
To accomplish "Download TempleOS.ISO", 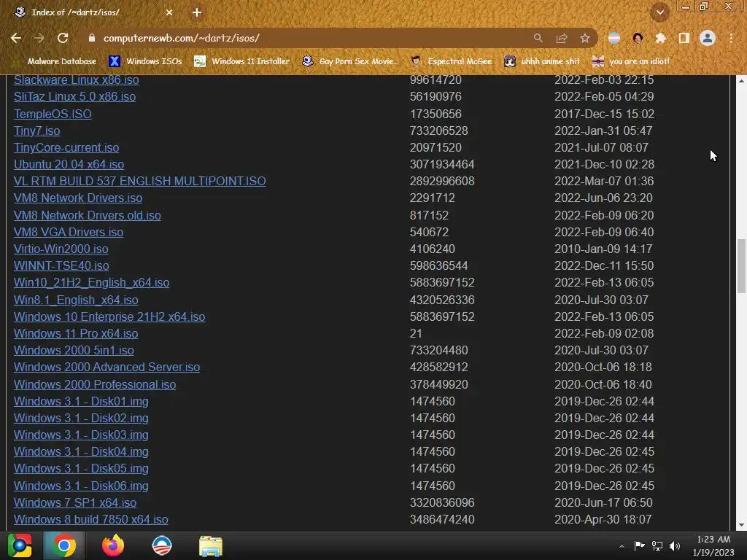I will coord(53,114).
